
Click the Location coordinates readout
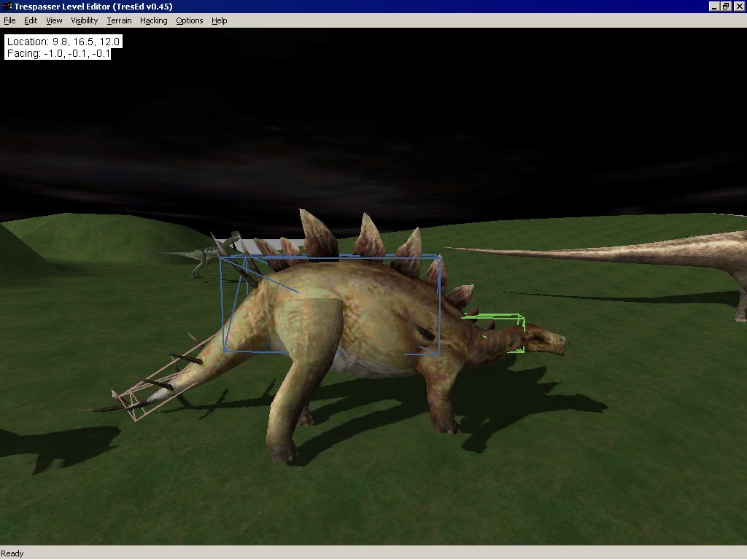pyautogui.click(x=63, y=42)
